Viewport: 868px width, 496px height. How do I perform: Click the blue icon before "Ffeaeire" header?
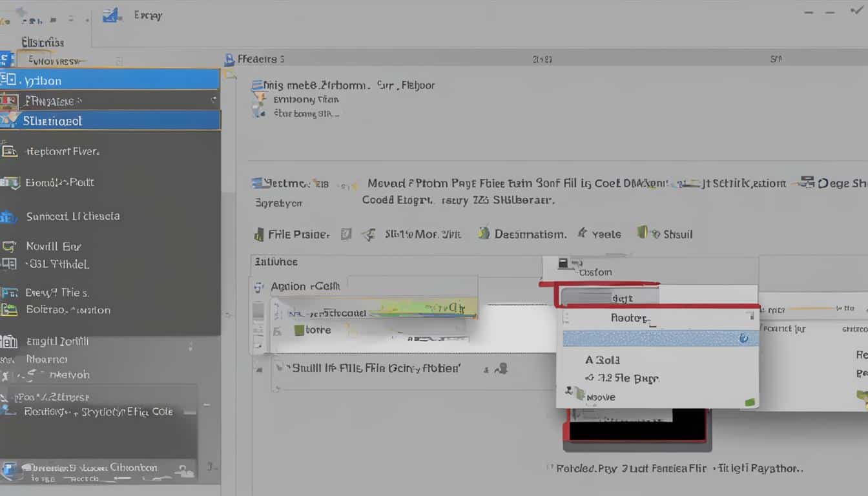pyautogui.click(x=229, y=59)
